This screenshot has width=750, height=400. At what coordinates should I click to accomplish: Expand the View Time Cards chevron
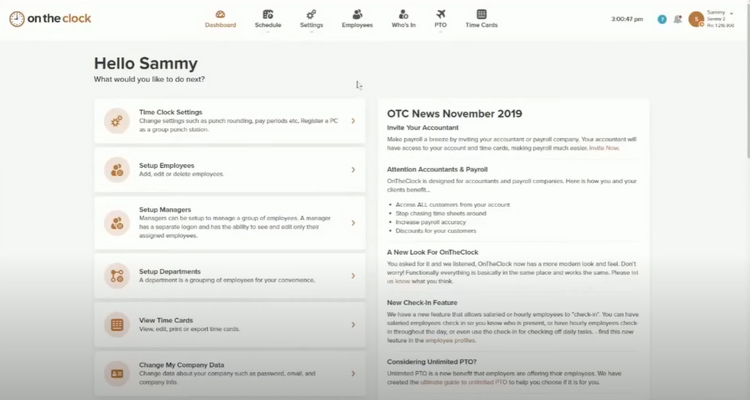pos(353,325)
